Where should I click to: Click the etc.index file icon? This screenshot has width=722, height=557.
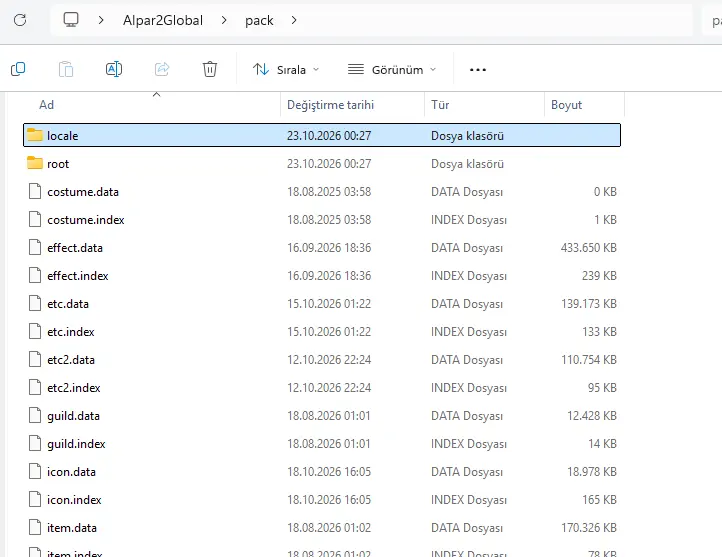[35, 331]
